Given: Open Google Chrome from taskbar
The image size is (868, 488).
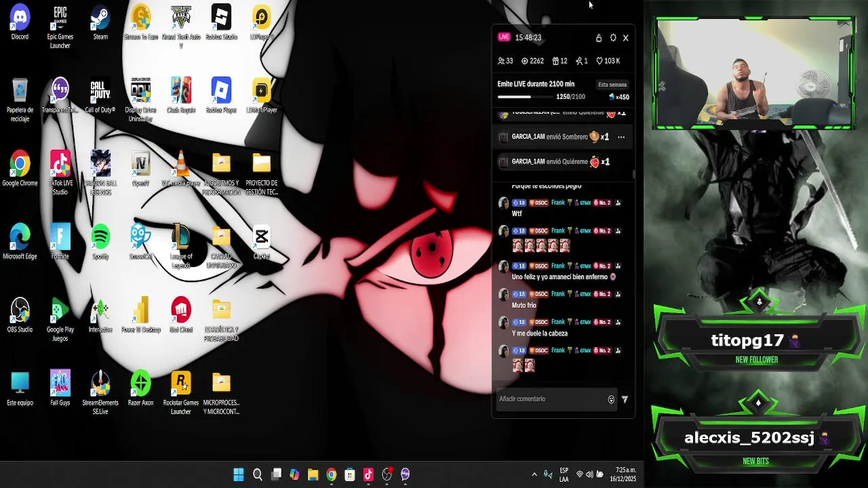Looking at the screenshot, I should pyautogui.click(x=331, y=474).
